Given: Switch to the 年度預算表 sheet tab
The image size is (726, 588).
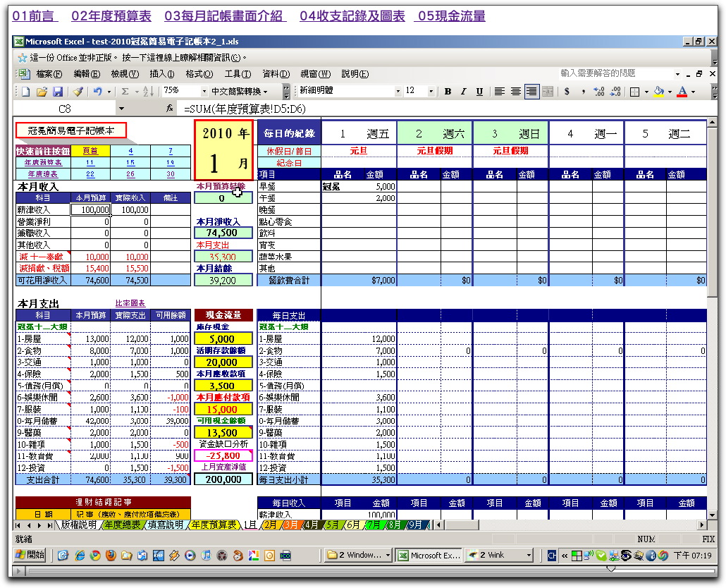Looking at the screenshot, I should tap(214, 525).
